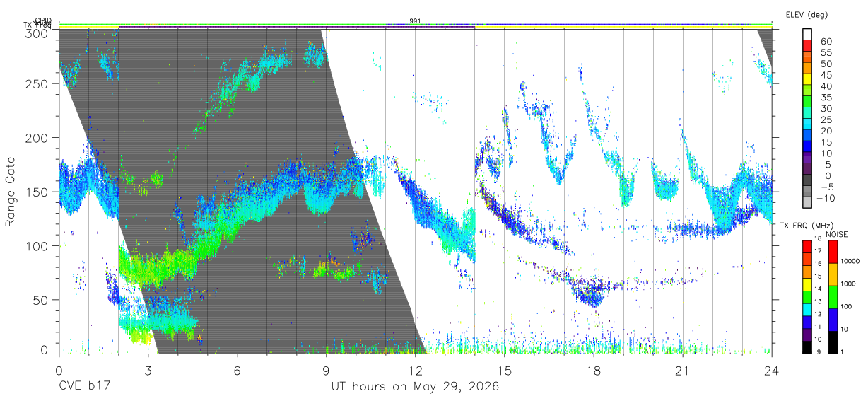Pick the yellow TX FRQ band between 14 and 15
This screenshot has width=868, height=401.
(x=807, y=284)
